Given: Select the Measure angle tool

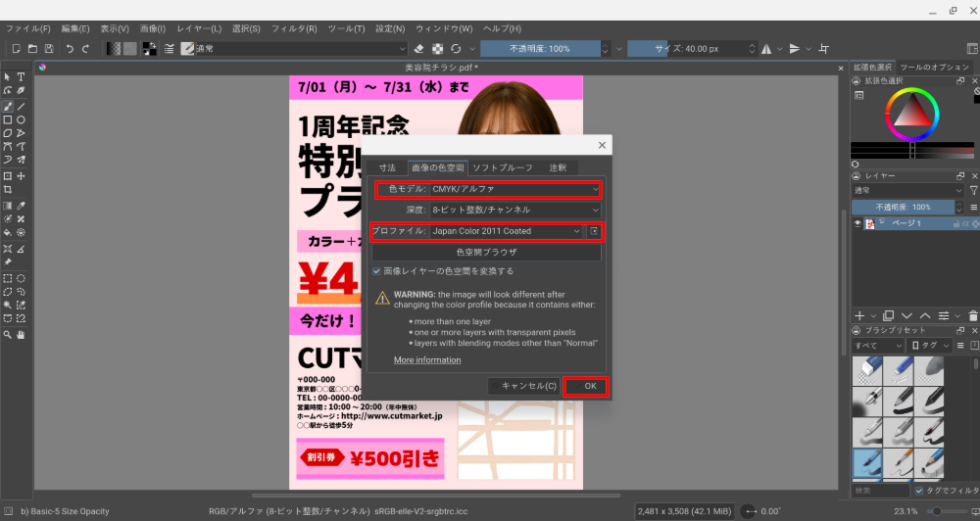Looking at the screenshot, I should point(21,249).
